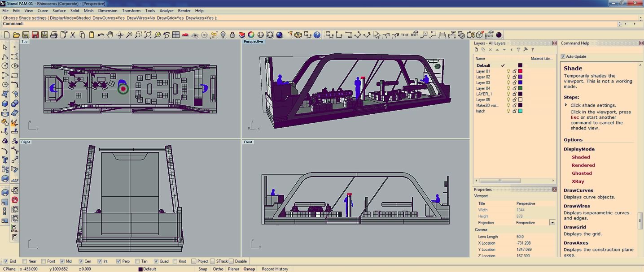Click the Pan hand tool icon
This screenshot has width=644, height=272.
coord(110,35)
